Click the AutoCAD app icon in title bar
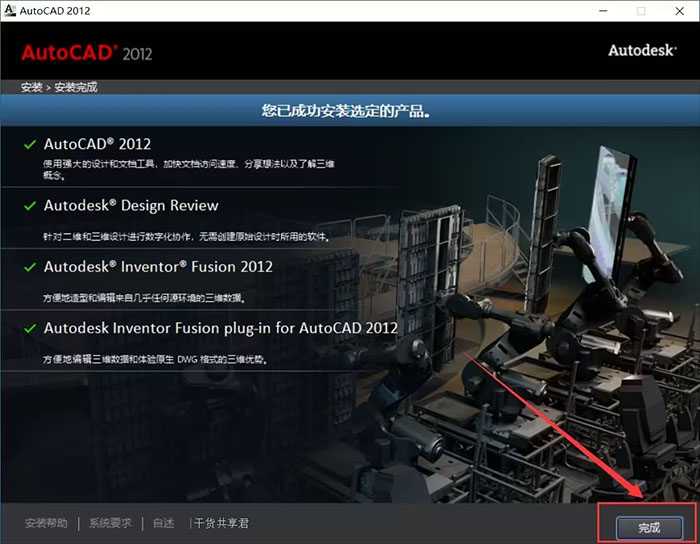The width and height of the screenshot is (700, 544). coord(9,10)
